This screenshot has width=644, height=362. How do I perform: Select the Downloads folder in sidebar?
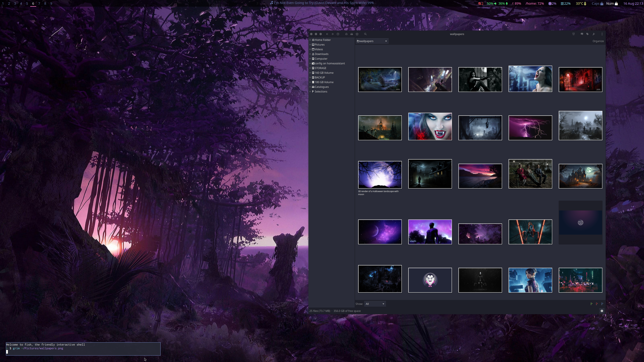point(321,54)
